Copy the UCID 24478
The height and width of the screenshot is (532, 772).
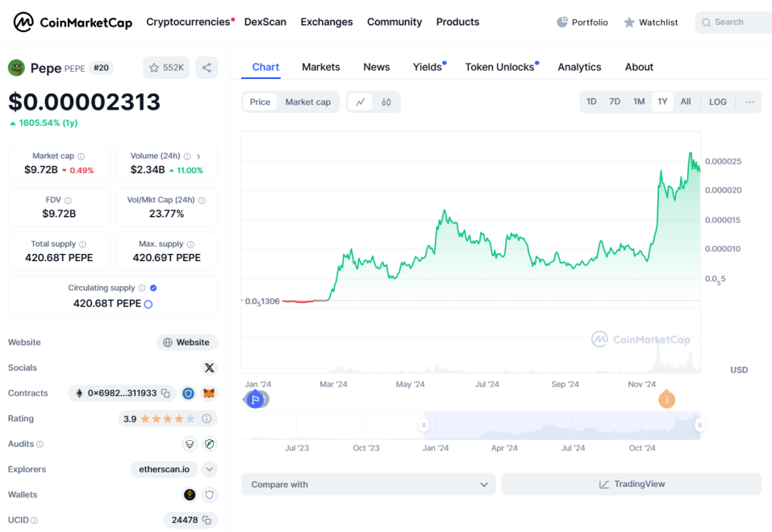[207, 520]
